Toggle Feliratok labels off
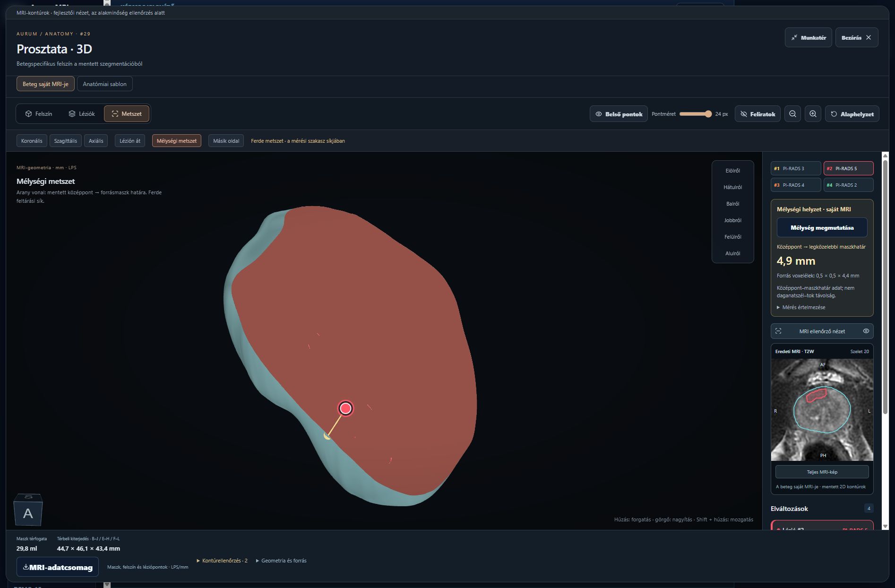Screen dimensions: 895x588 pyautogui.click(x=757, y=114)
